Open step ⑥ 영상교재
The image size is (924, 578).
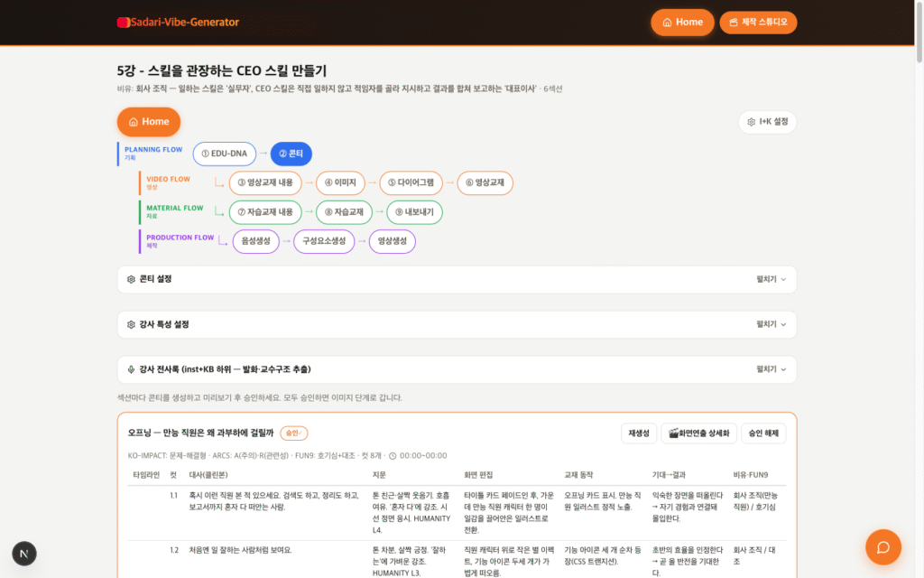(485, 182)
